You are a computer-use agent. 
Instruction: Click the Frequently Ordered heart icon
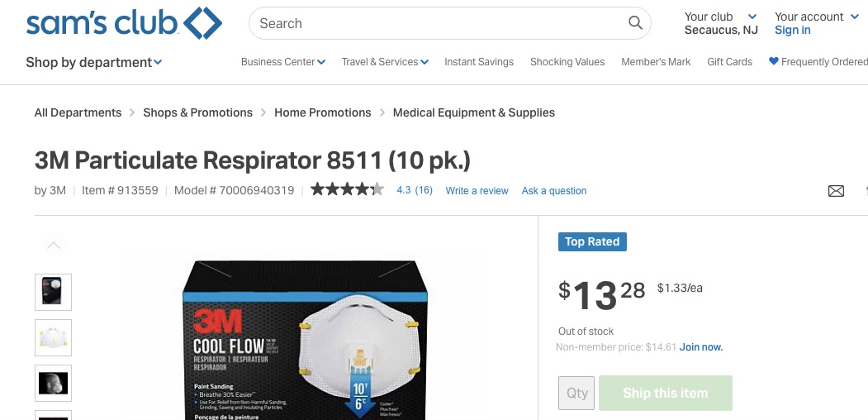(x=774, y=61)
